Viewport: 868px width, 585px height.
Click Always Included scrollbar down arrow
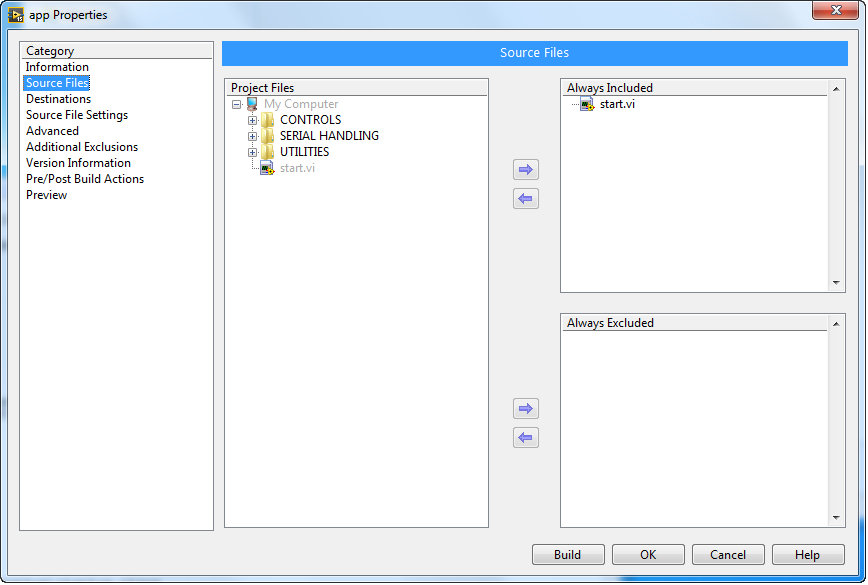[x=836, y=283]
